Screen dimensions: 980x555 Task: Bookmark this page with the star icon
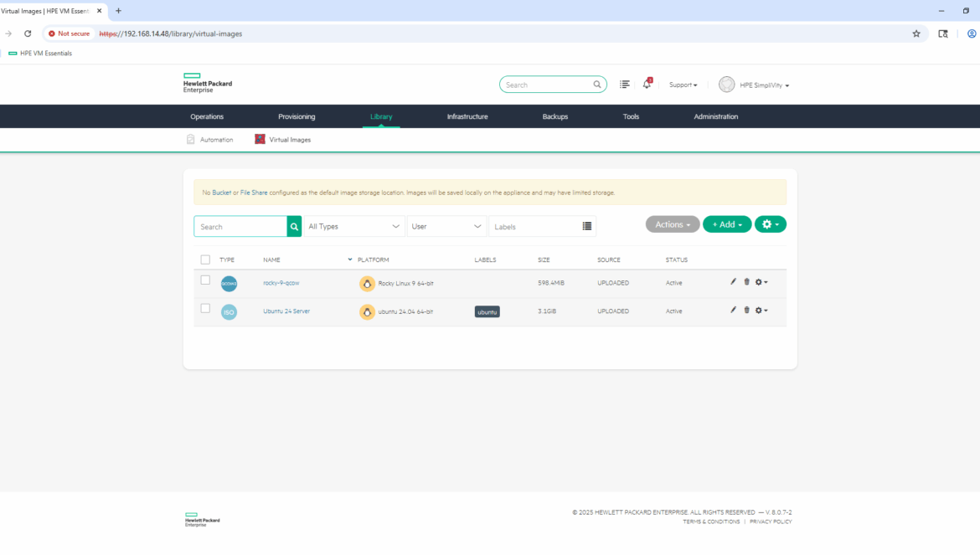[916, 33]
